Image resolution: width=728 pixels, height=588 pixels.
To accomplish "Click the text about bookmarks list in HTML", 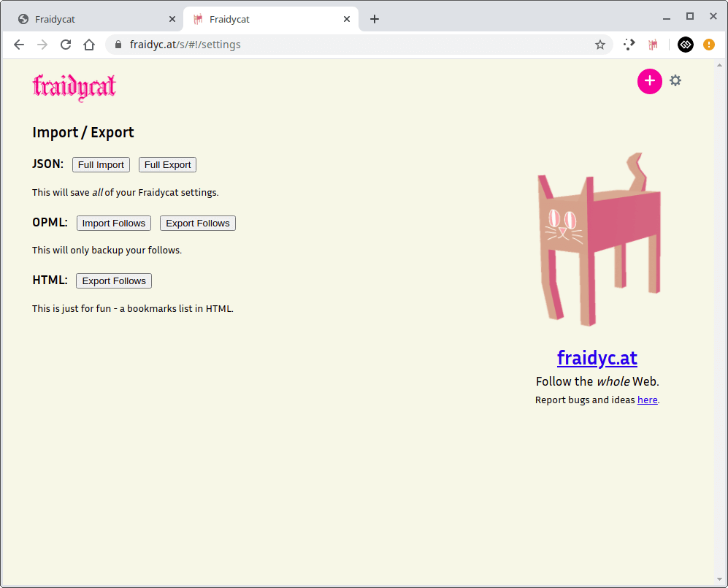I will 133,309.
